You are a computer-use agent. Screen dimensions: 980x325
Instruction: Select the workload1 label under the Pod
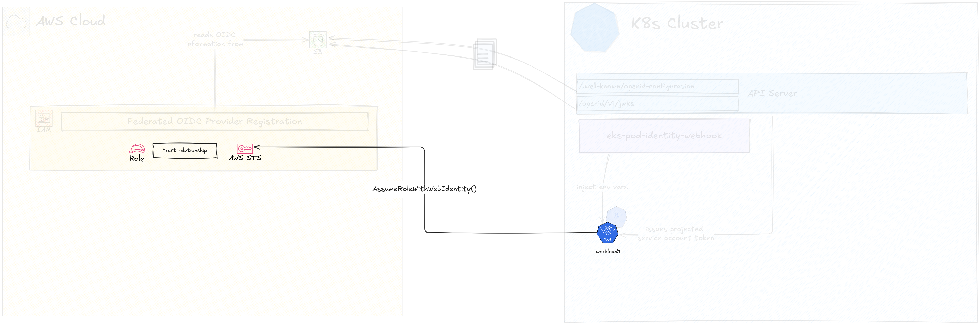click(607, 251)
